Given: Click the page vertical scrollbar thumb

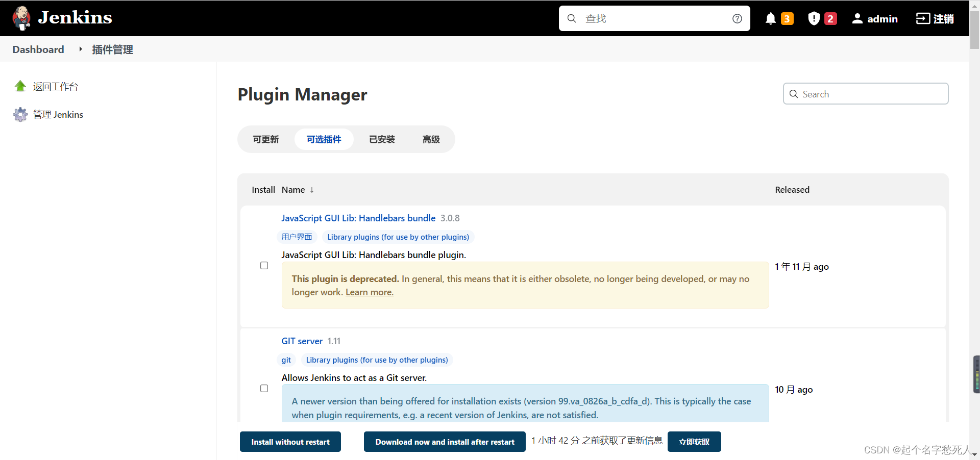Looking at the screenshot, I should pyautogui.click(x=975, y=30).
